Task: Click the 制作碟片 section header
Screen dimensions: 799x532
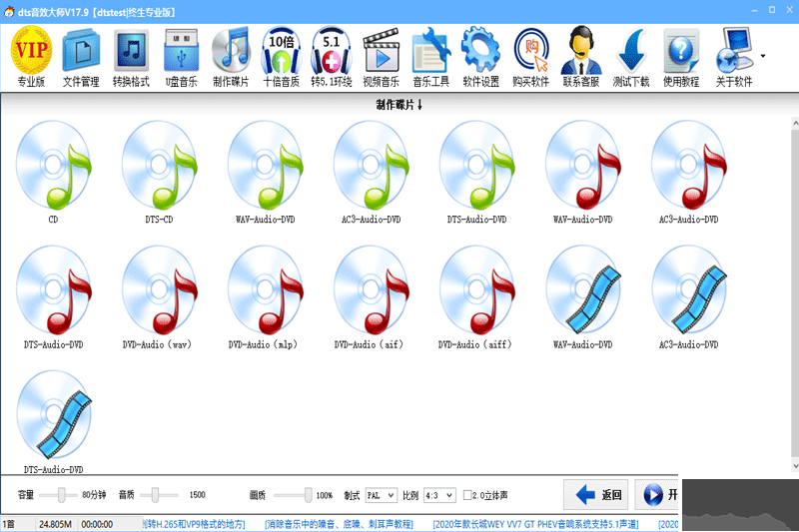Action: point(399,105)
